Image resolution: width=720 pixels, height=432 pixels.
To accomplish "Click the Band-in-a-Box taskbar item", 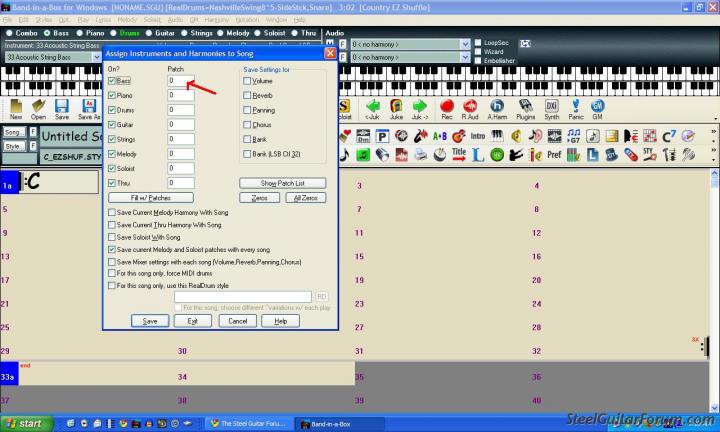I will 339,424.
